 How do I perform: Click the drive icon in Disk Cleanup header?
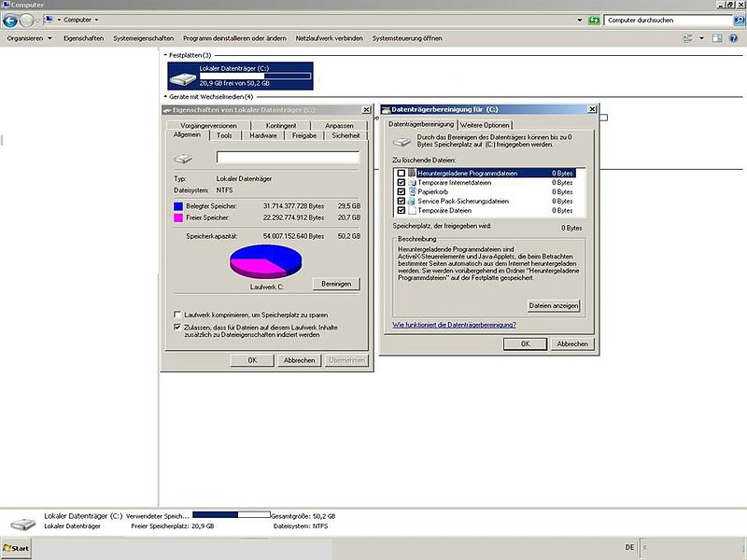pyautogui.click(x=402, y=142)
